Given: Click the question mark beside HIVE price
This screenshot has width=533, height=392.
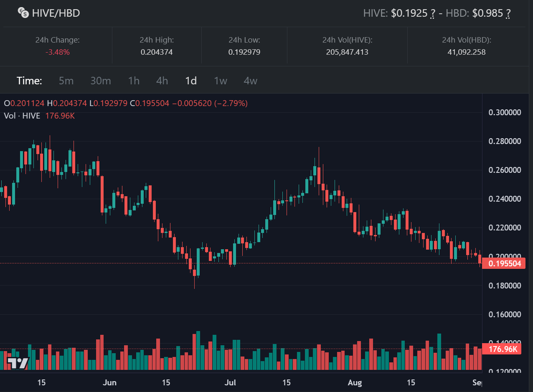Looking at the screenshot, I should tap(433, 13).
